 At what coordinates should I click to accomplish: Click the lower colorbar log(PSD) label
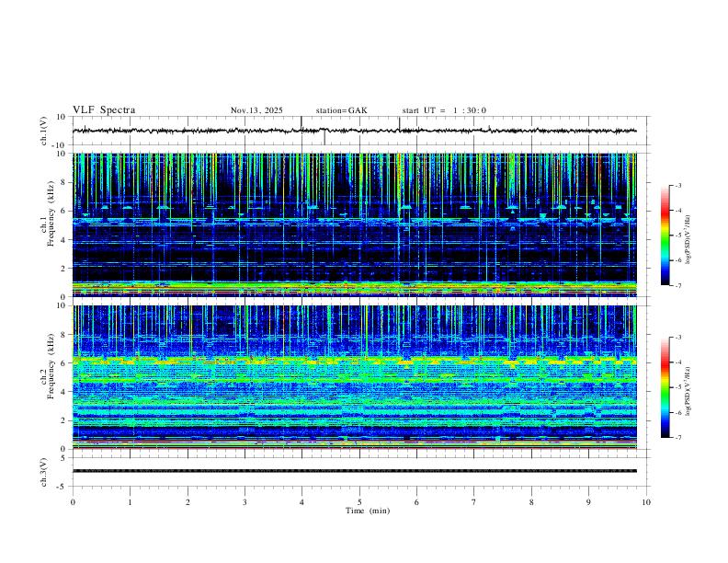coord(688,391)
